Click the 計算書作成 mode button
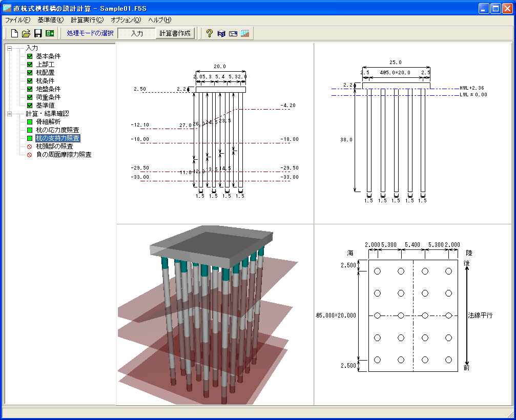This screenshot has width=516, height=420. [175, 33]
